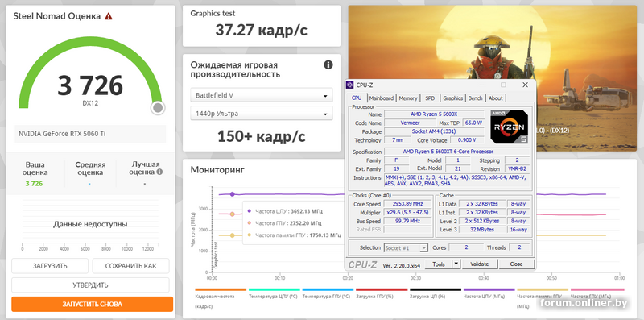Click the large 3 726 DX12 score
This screenshot has height=320, width=644.
90,86
